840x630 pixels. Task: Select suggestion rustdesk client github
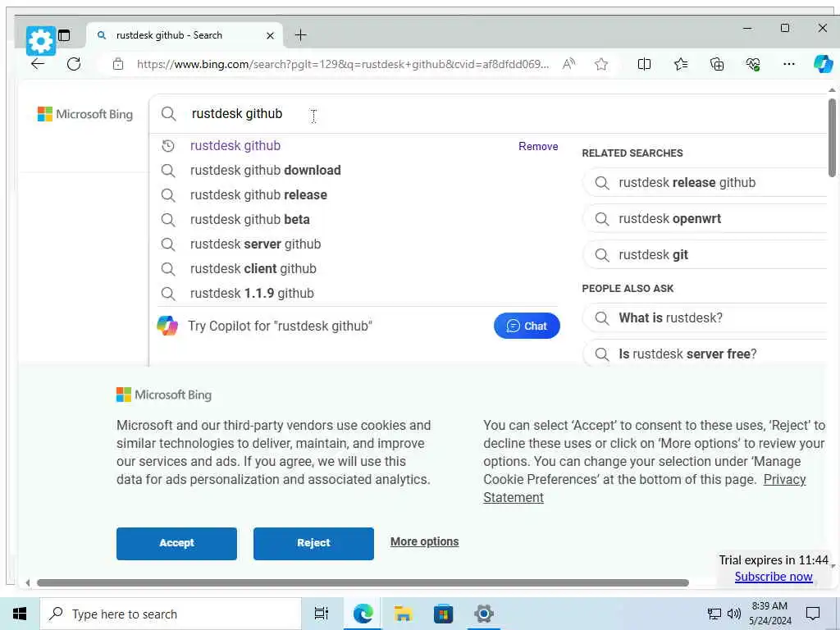click(x=359, y=269)
